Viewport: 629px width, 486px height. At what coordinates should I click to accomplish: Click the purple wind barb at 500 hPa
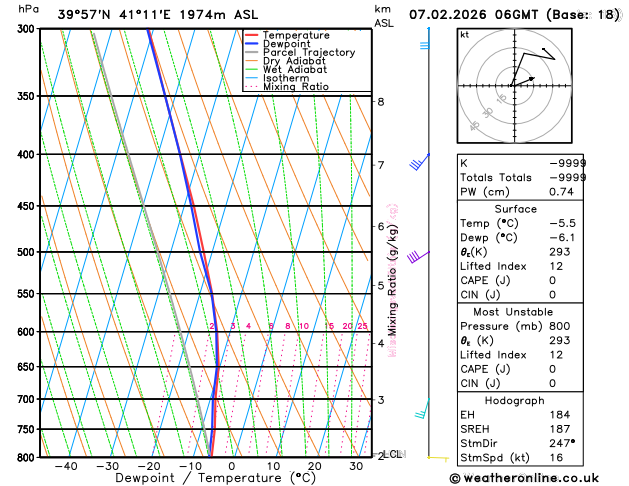(x=418, y=257)
